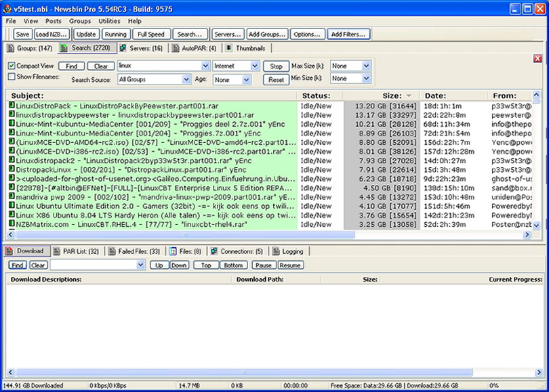Click the Servers tab network icon

pyautogui.click(x=123, y=48)
